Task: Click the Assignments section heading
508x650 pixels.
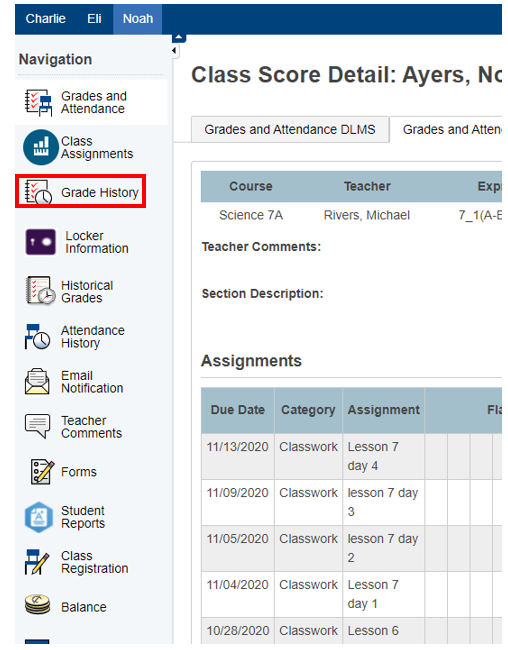Action: click(251, 361)
